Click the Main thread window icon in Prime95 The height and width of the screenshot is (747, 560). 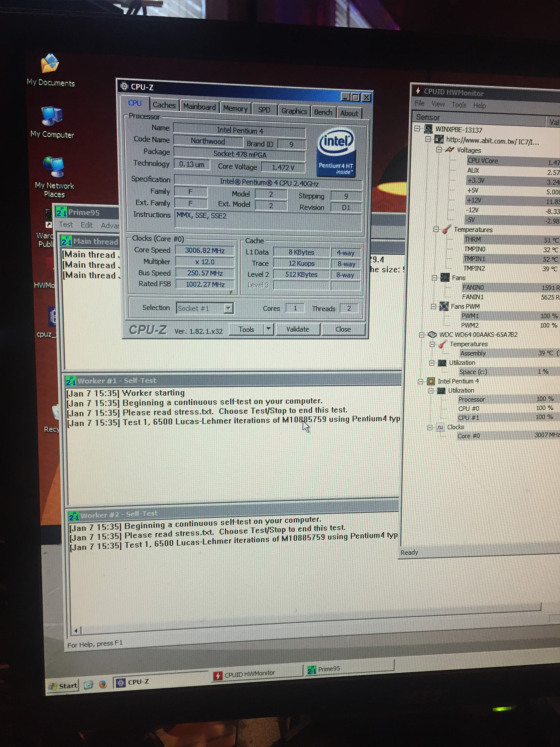coord(66,241)
